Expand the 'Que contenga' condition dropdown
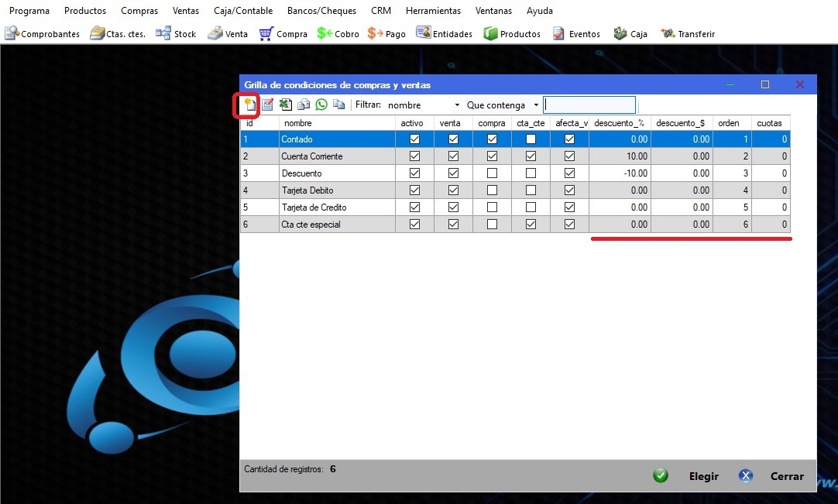Image resolution: width=838 pixels, height=504 pixels. coord(502,105)
